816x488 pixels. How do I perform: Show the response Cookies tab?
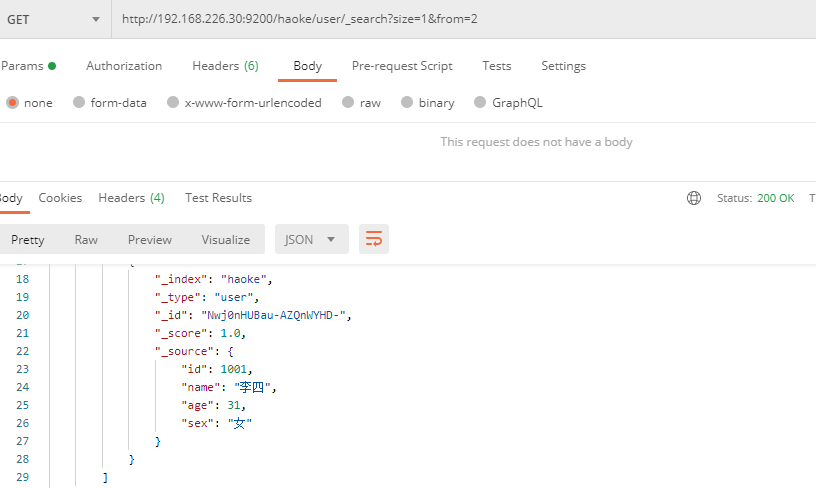[60, 198]
